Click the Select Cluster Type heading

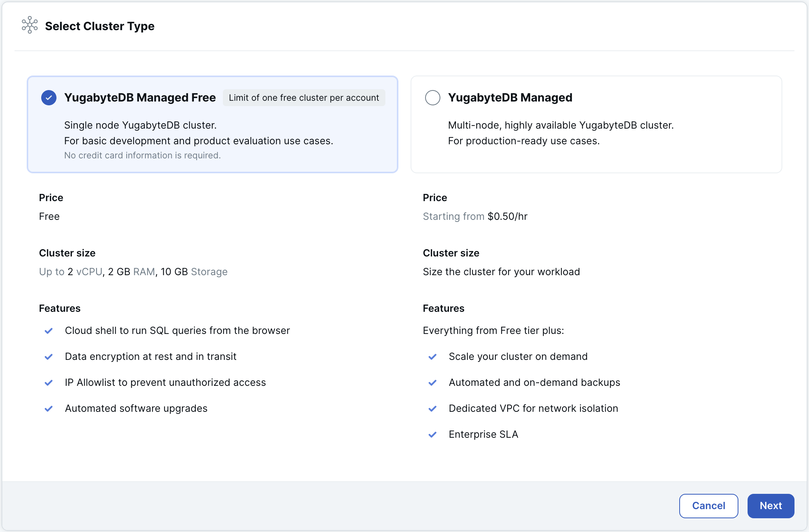pos(100,26)
